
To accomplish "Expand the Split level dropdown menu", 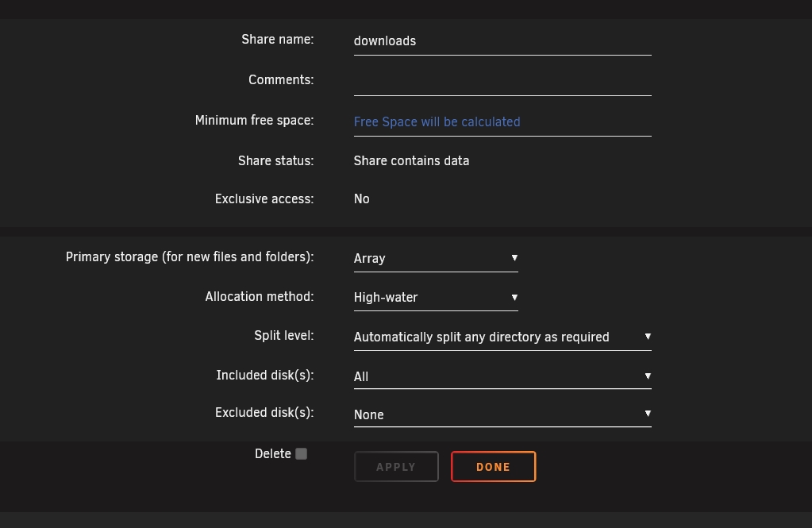I will [x=502, y=337].
